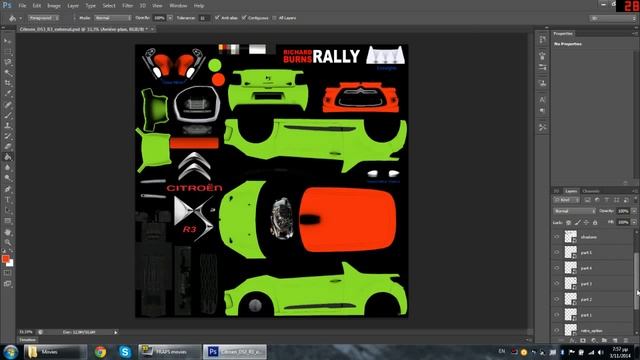Select the Magic Wand tool
This screenshot has height=360, width=640.
click(x=7, y=73)
